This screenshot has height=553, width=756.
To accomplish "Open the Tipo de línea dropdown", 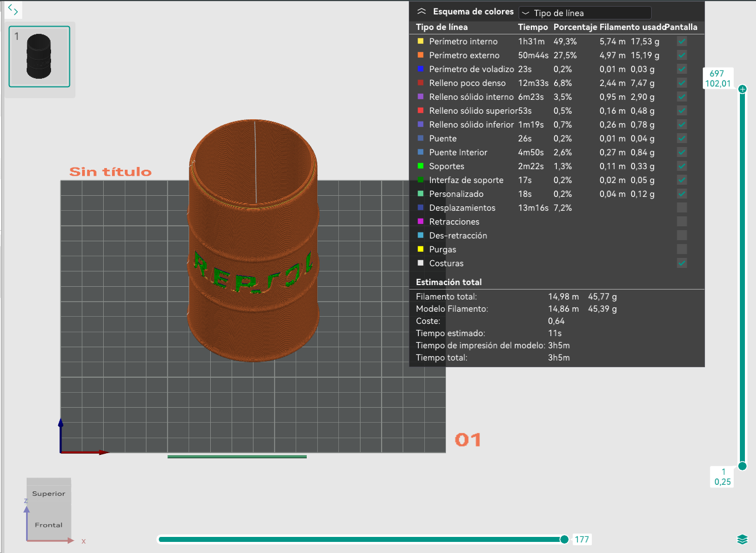I will pyautogui.click(x=585, y=13).
